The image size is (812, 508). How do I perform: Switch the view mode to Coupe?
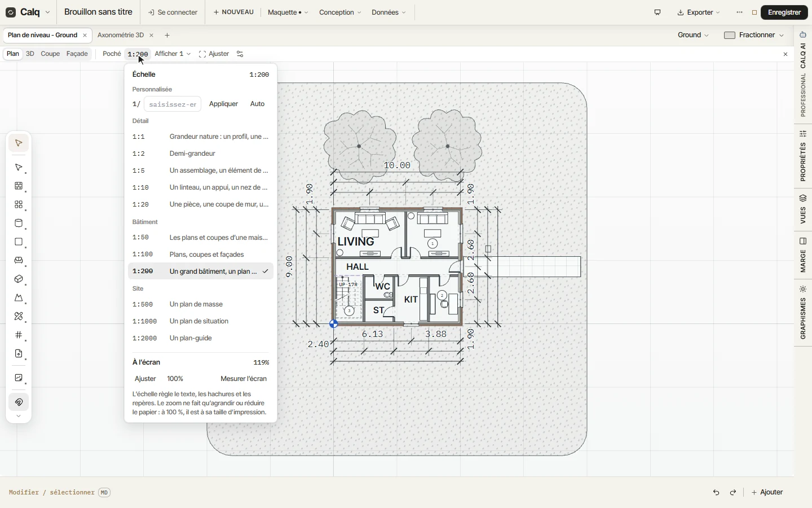click(50, 54)
